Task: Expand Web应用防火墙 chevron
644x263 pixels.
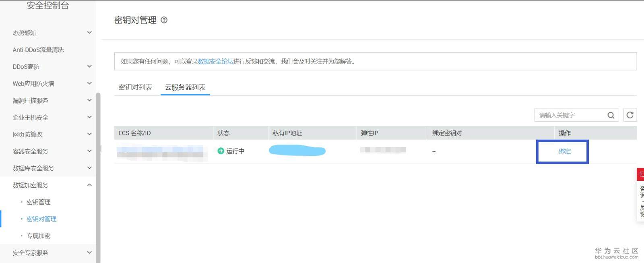Action: click(89, 83)
